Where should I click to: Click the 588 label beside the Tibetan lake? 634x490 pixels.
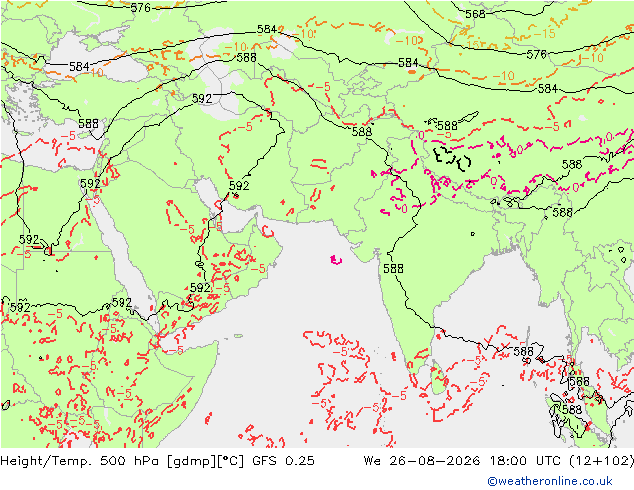click(447, 125)
